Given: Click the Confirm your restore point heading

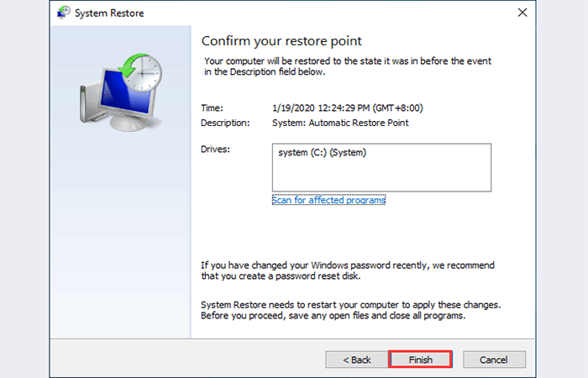Looking at the screenshot, I should point(283,41).
